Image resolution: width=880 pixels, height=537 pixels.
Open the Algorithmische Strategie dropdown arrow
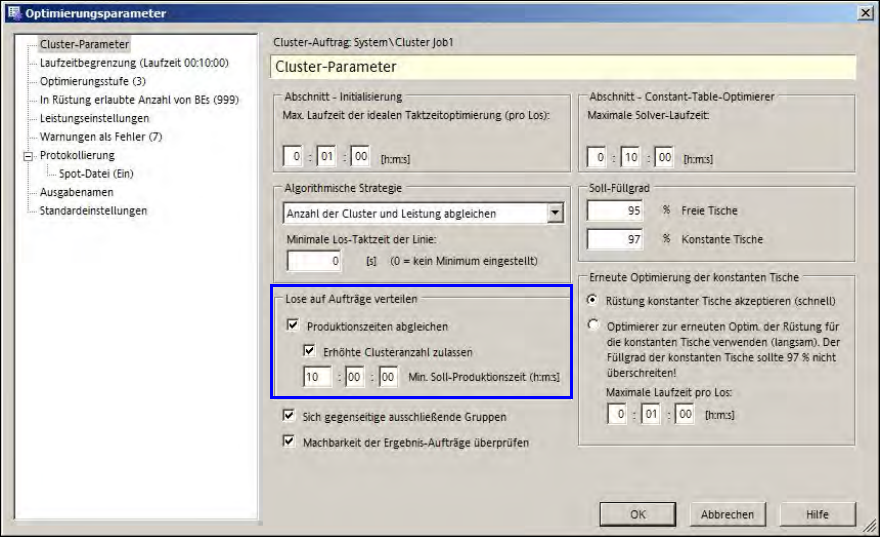point(555,213)
